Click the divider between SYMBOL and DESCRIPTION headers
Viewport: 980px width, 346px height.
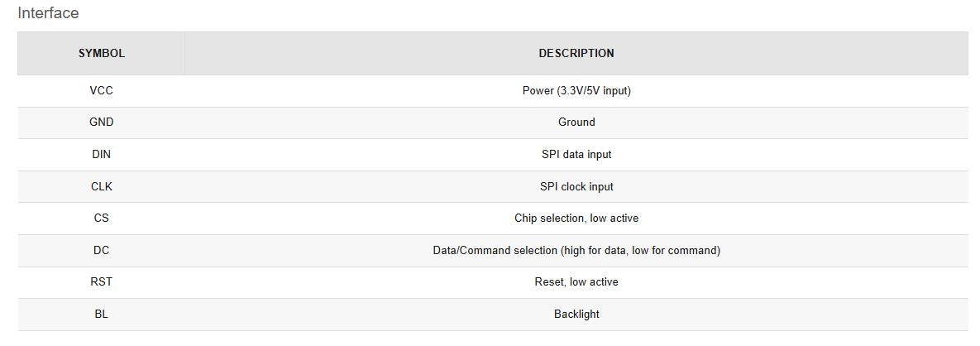184,53
